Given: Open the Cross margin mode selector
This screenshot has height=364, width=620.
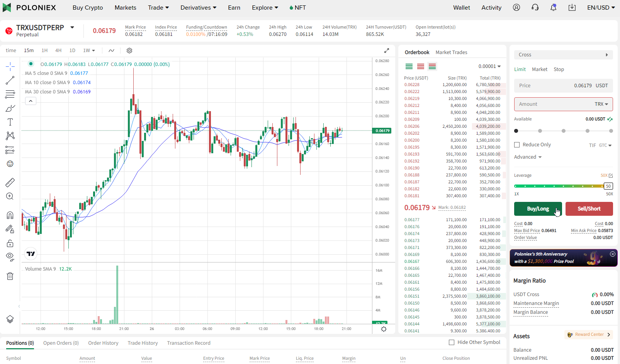Looking at the screenshot, I should [563, 55].
